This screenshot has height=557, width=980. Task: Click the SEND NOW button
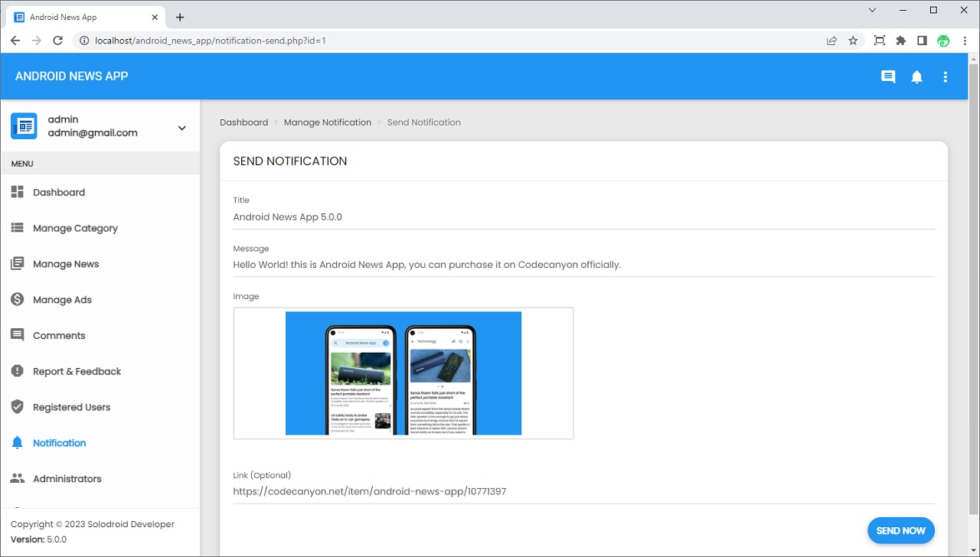[901, 530]
